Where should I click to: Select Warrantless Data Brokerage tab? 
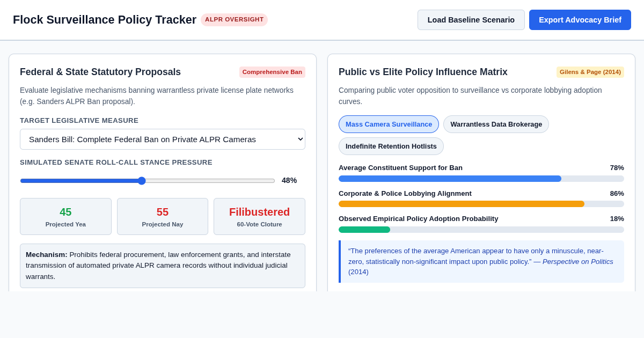coord(496,124)
